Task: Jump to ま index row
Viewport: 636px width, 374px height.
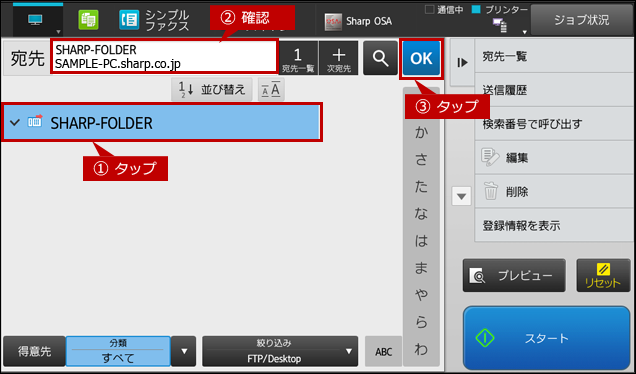Action: coord(421,268)
